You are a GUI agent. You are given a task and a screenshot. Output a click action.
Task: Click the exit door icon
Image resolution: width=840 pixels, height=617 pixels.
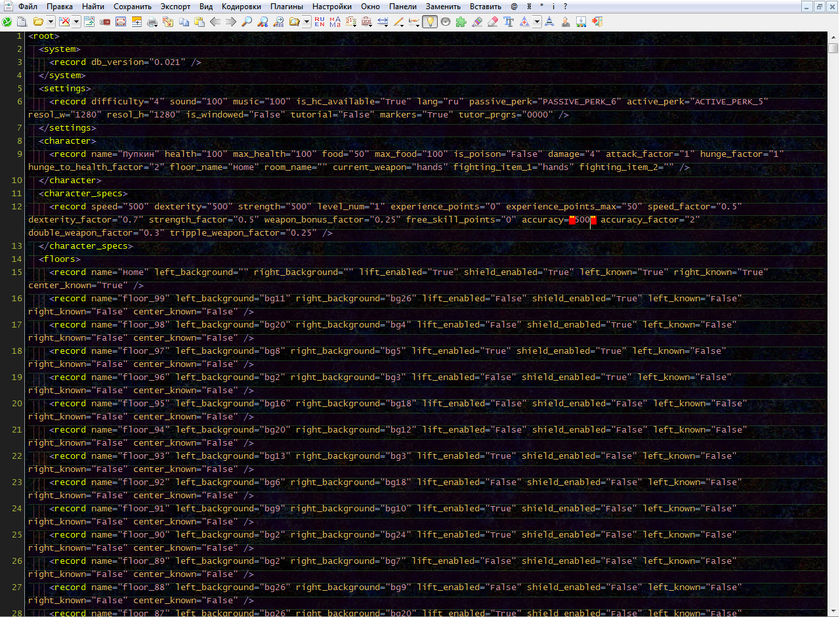[x=597, y=22]
